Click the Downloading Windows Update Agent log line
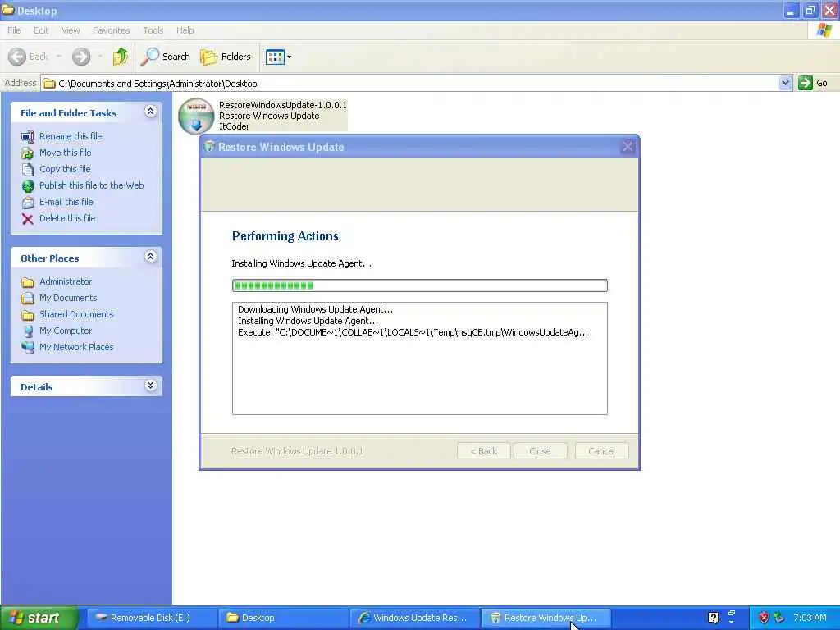Image resolution: width=840 pixels, height=630 pixels. tap(316, 309)
